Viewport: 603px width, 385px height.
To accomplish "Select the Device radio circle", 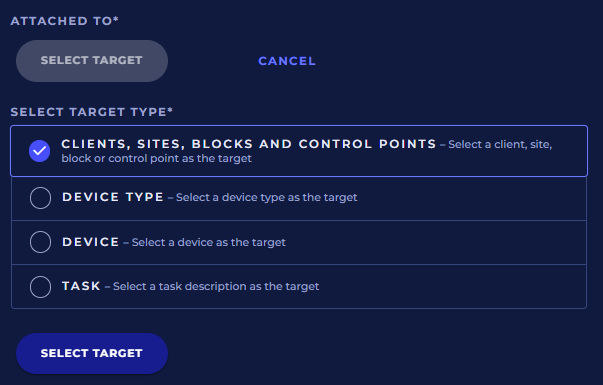I will [40, 242].
